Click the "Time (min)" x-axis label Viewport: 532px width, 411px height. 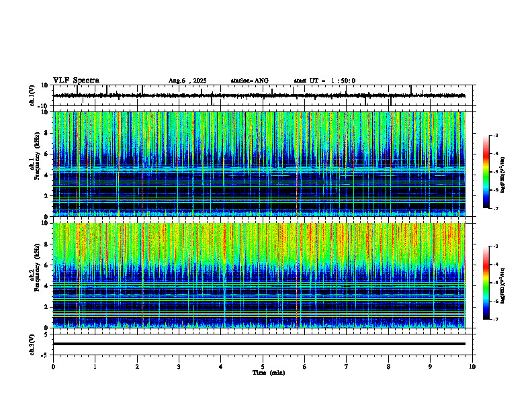click(269, 373)
